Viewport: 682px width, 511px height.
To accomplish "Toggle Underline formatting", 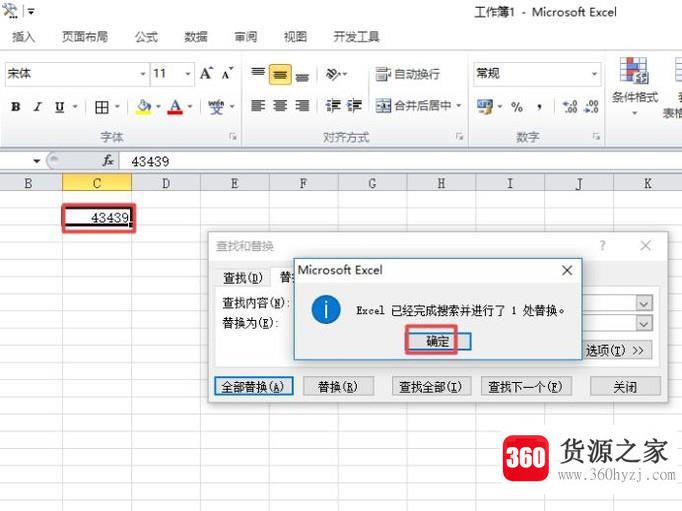I will (60, 107).
